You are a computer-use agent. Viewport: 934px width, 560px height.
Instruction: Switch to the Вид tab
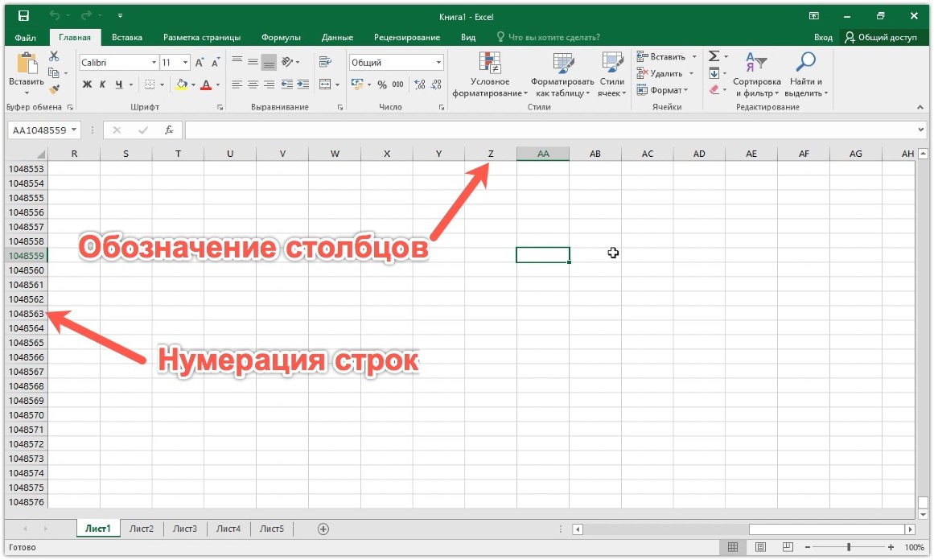click(468, 37)
